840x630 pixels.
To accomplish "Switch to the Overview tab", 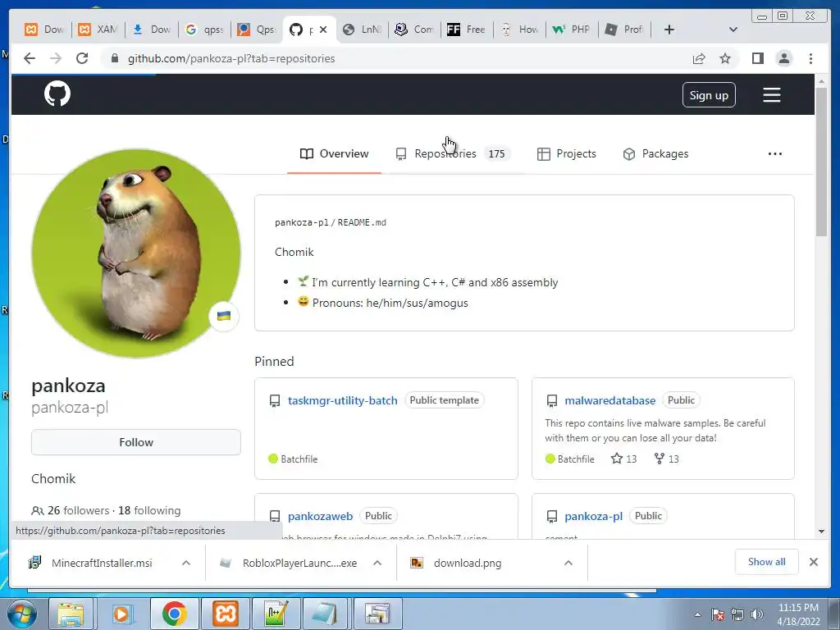I will coord(335,153).
